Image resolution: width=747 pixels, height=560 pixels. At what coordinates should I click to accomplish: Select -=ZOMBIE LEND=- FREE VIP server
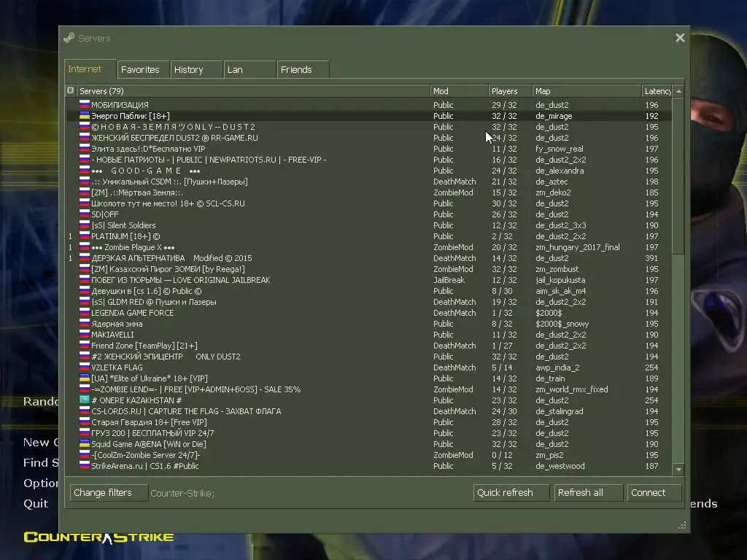(368, 389)
